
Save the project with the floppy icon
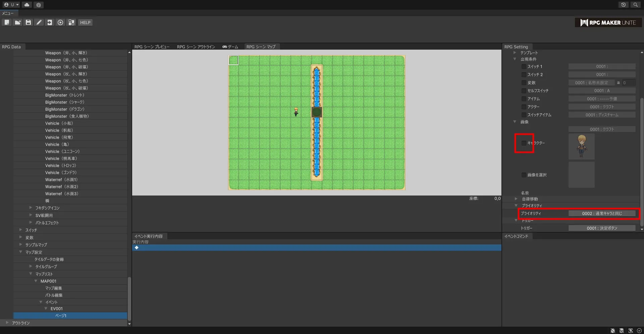click(x=28, y=22)
